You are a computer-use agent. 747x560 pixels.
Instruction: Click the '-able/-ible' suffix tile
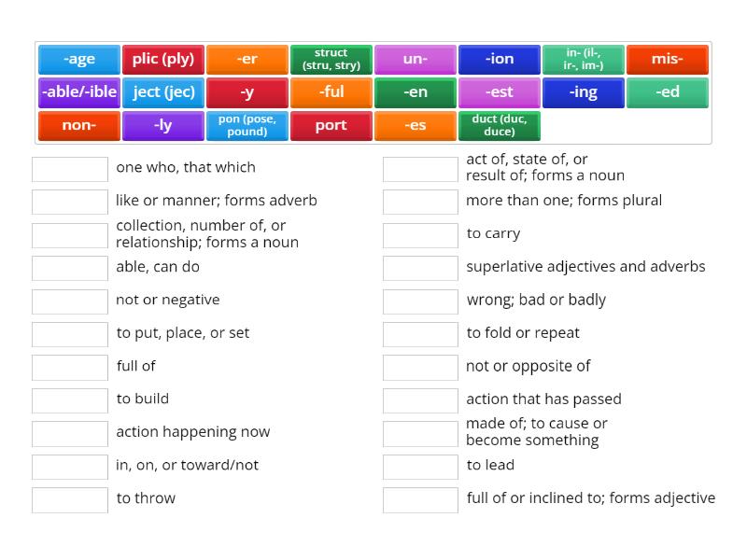tap(79, 92)
